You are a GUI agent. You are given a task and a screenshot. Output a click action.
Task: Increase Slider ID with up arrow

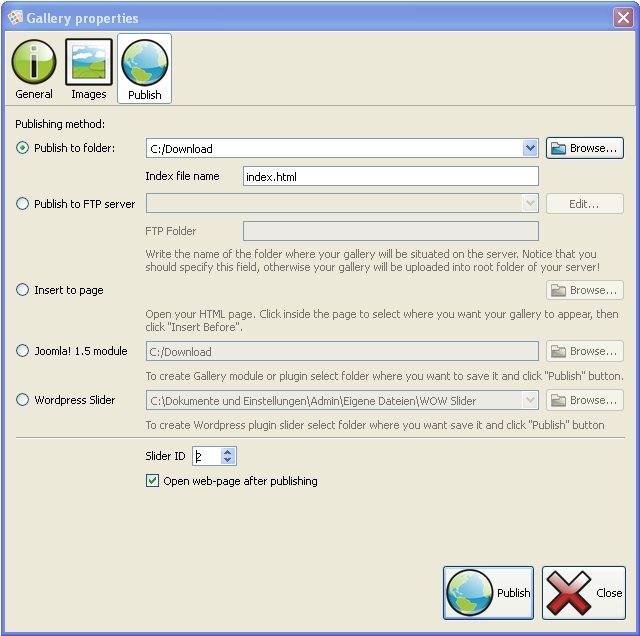pyautogui.click(x=228, y=452)
